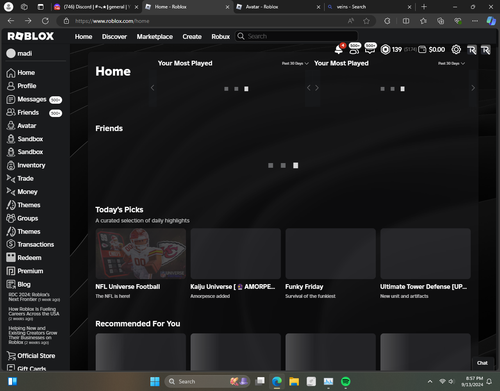500x391 pixels.
Task: Open Create in the top navigation
Action: click(x=192, y=36)
